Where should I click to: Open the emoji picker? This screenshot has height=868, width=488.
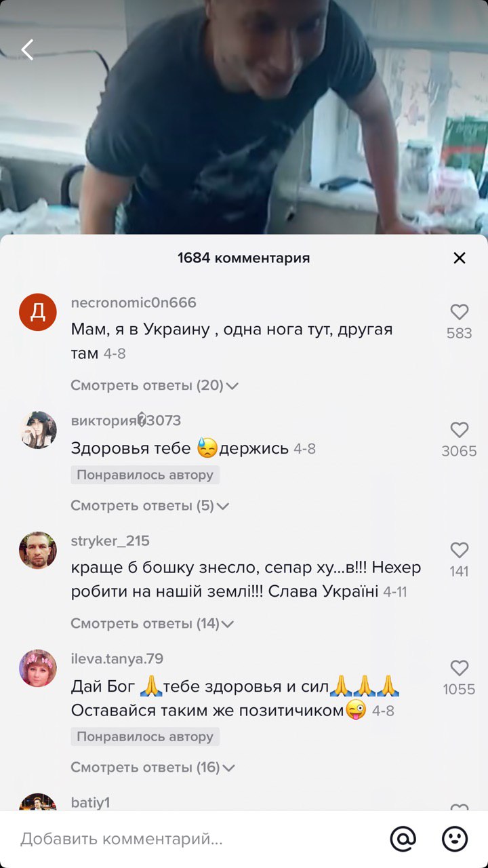pos(455,839)
